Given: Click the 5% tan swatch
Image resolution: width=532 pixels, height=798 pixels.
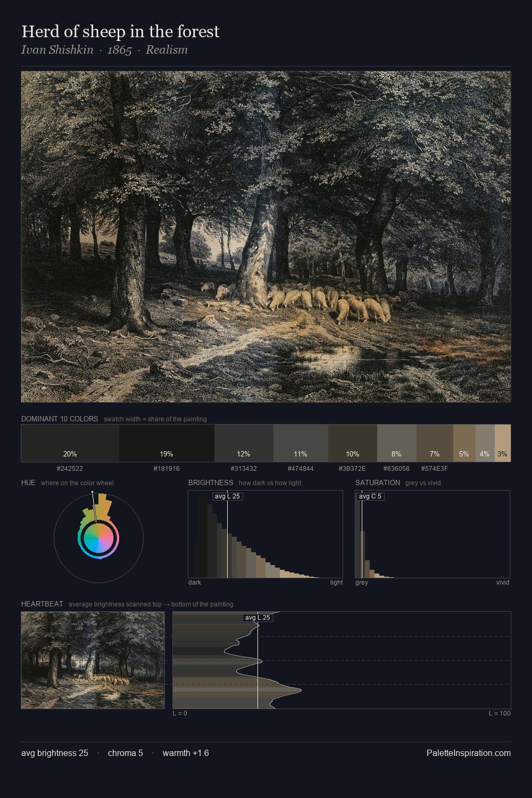Looking at the screenshot, I should (464, 443).
